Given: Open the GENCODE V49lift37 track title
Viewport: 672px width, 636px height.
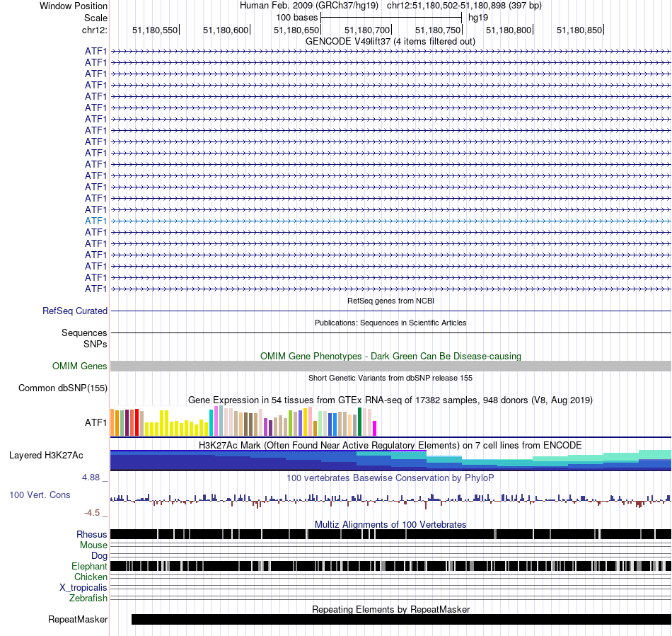Looking at the screenshot, I should [390, 42].
